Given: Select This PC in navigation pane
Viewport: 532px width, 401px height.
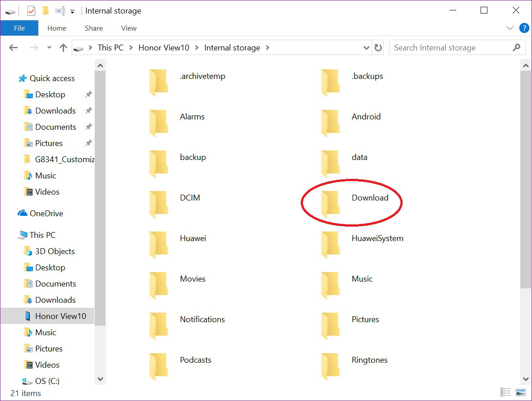Looking at the screenshot, I should 42,235.
